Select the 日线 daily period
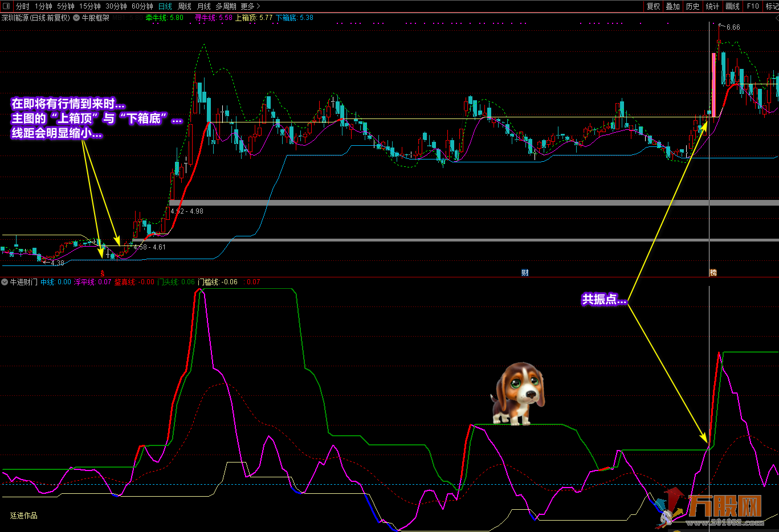This screenshot has width=779, height=532. (165, 6)
